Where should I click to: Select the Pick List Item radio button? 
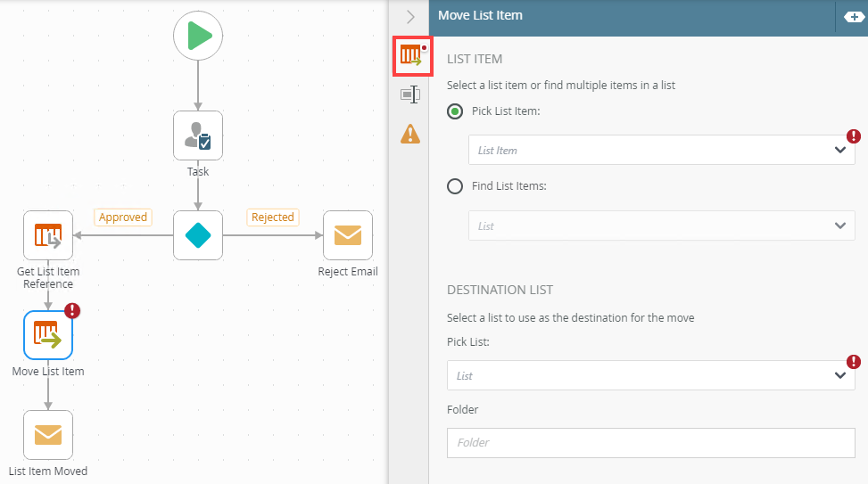(x=455, y=111)
